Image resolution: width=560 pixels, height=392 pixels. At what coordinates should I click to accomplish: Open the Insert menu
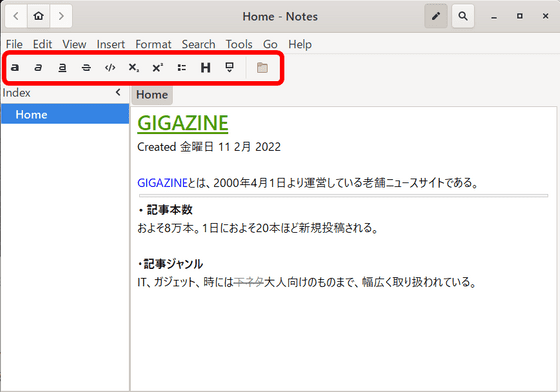coord(111,44)
